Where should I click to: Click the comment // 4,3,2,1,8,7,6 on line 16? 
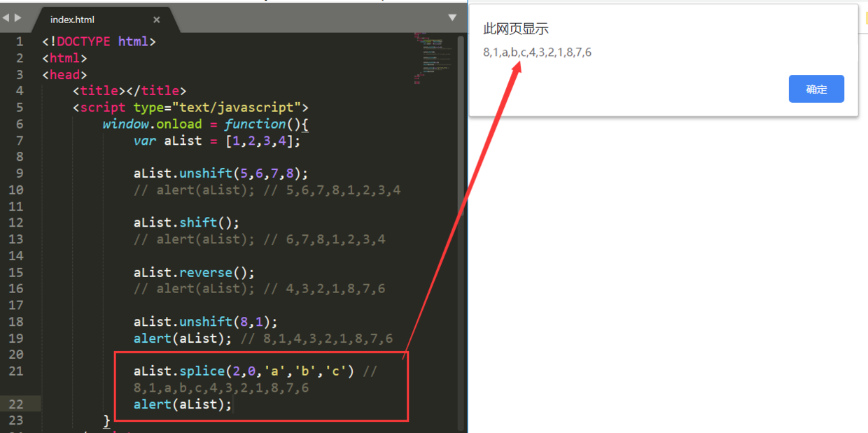click(324, 288)
